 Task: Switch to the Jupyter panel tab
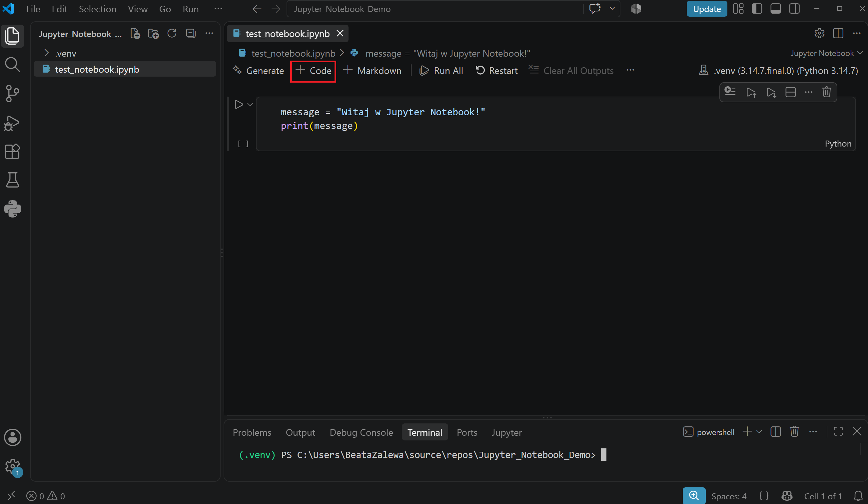(x=506, y=432)
